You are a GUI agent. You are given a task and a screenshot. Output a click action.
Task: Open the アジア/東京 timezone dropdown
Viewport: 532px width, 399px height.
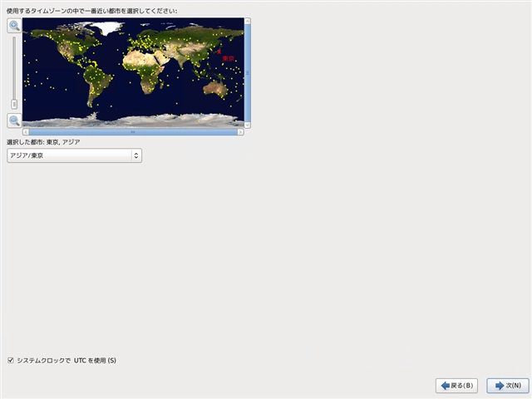click(x=74, y=155)
